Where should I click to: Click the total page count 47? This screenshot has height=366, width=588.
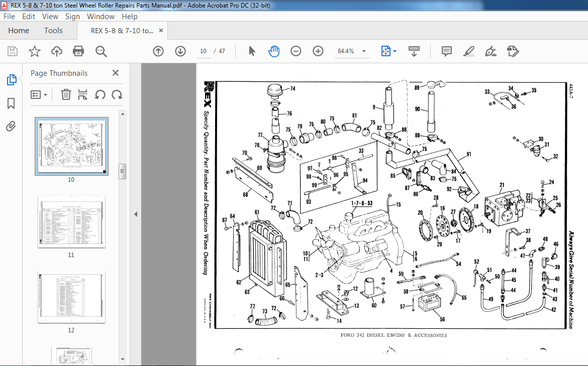coord(222,51)
